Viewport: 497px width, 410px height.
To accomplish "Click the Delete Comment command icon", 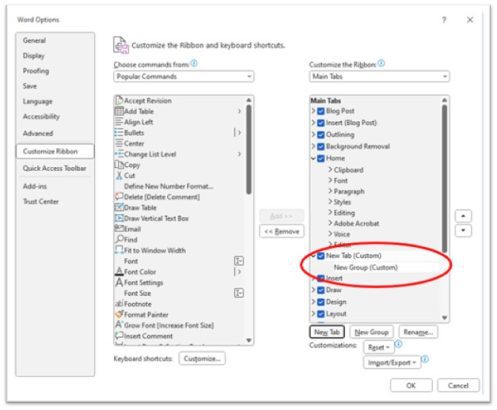I will [x=119, y=196].
